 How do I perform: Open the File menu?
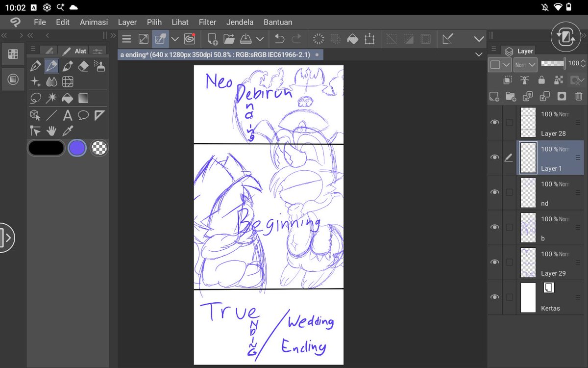pyautogui.click(x=40, y=22)
